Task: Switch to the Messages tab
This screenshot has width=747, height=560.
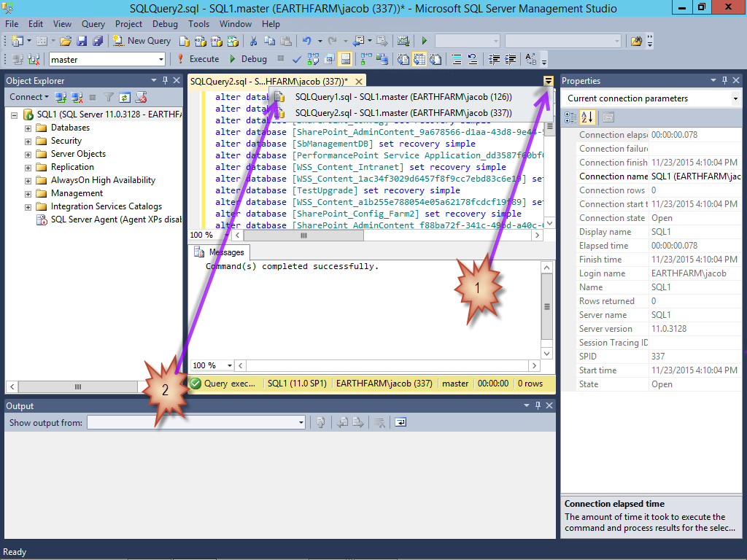Action: [x=220, y=252]
